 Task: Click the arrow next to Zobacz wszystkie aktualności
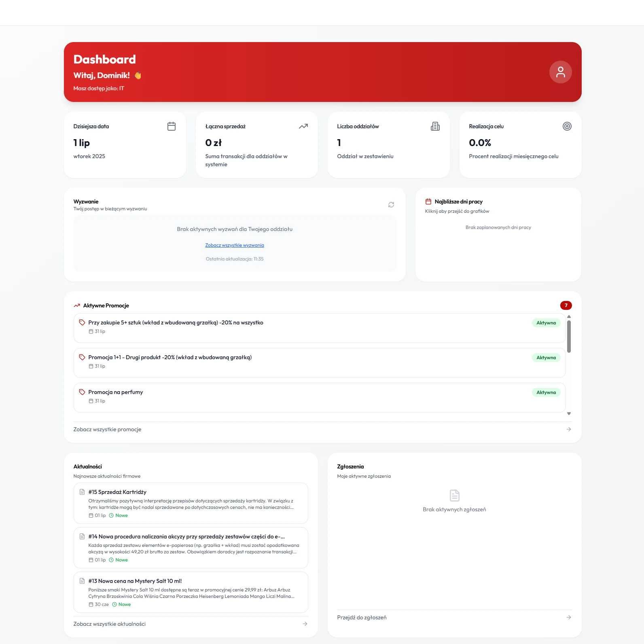305,624
